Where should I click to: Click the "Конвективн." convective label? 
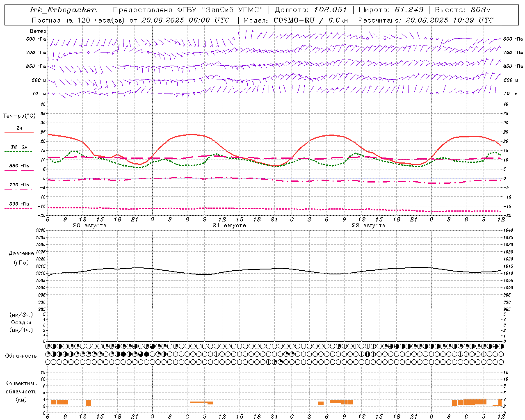[21, 383]
